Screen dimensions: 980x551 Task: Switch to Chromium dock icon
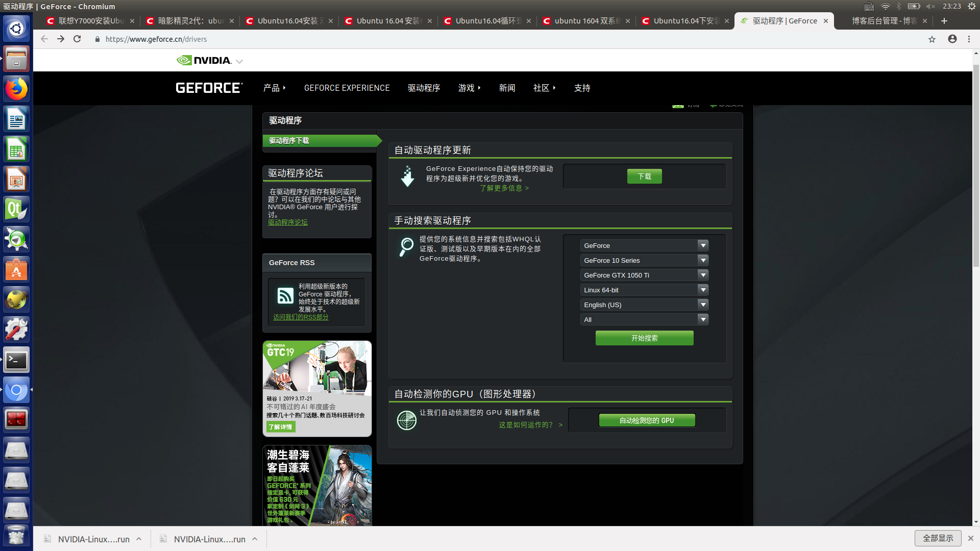click(16, 390)
